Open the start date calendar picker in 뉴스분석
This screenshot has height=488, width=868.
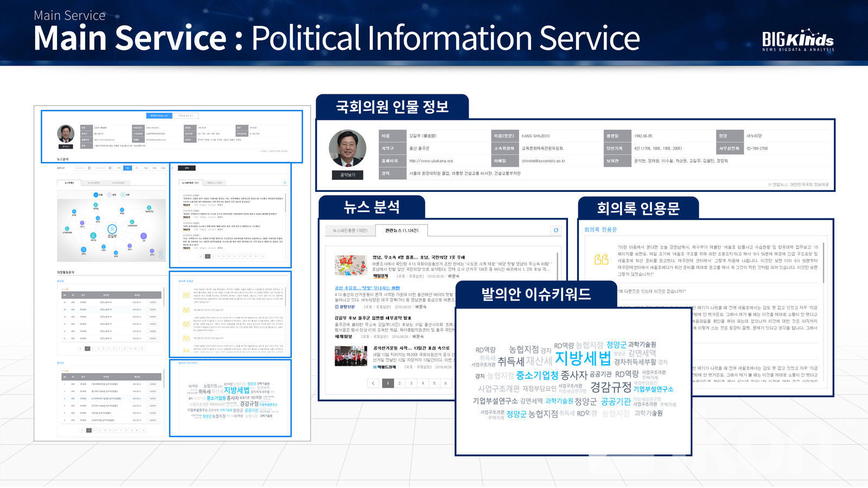tap(89, 168)
